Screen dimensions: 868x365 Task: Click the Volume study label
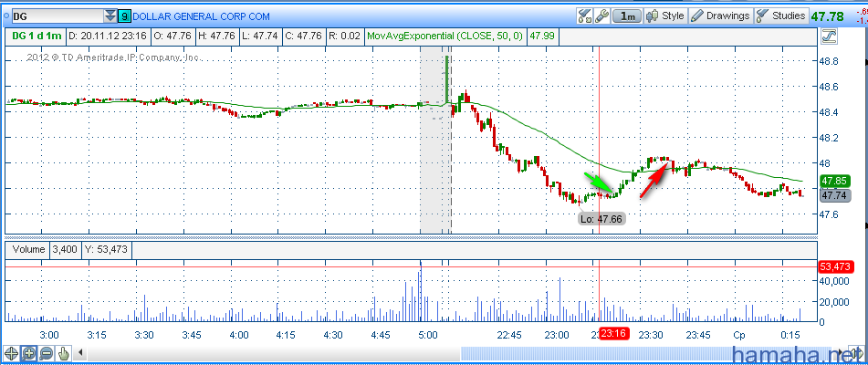click(29, 249)
